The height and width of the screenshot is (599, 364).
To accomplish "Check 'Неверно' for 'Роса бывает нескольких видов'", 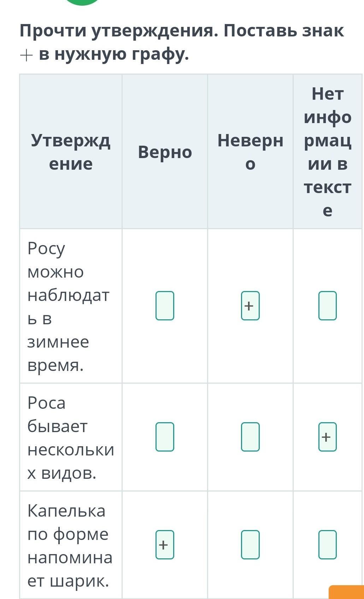I will 250,437.
